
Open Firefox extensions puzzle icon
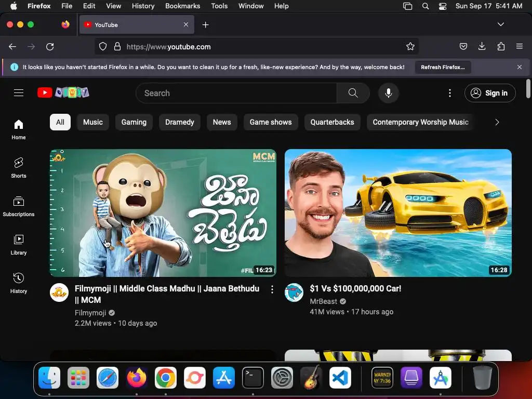point(501,46)
